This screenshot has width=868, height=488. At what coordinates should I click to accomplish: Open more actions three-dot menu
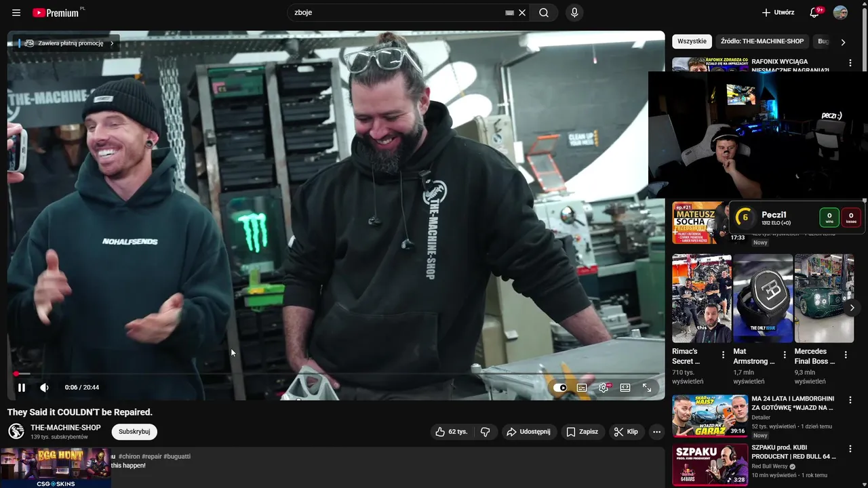(x=656, y=432)
